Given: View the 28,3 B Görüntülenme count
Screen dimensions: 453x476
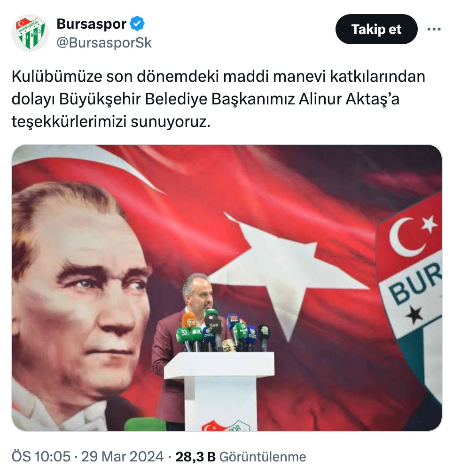Looking at the screenshot, I should [x=241, y=457].
